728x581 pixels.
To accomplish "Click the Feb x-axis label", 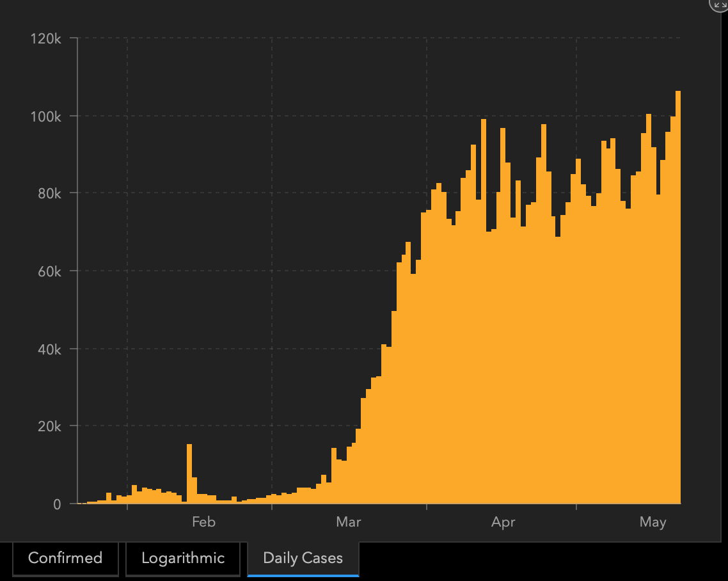I will (x=203, y=522).
